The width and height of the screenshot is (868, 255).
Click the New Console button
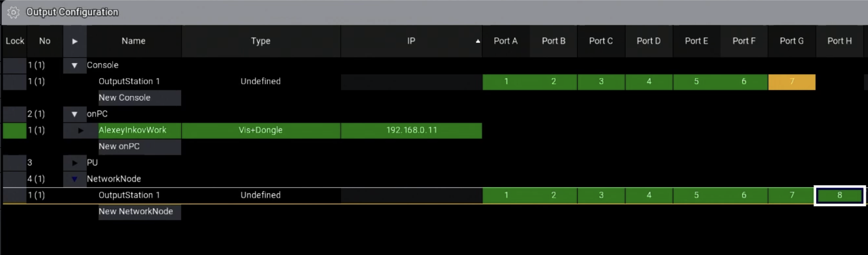[139, 98]
